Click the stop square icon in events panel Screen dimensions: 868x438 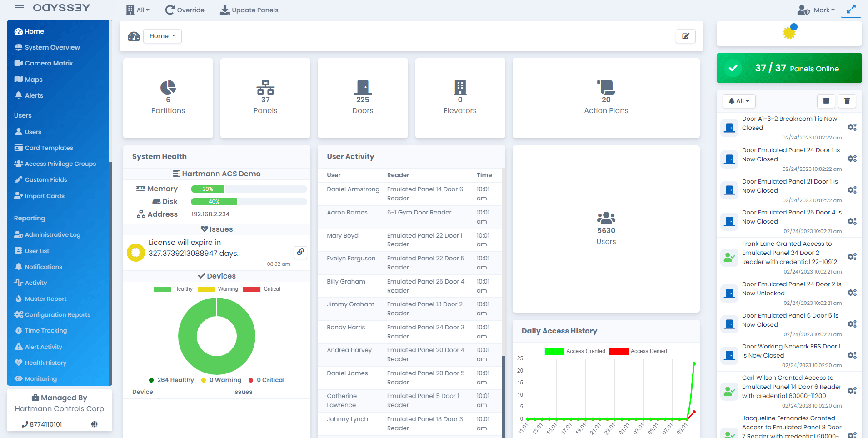pyautogui.click(x=826, y=101)
